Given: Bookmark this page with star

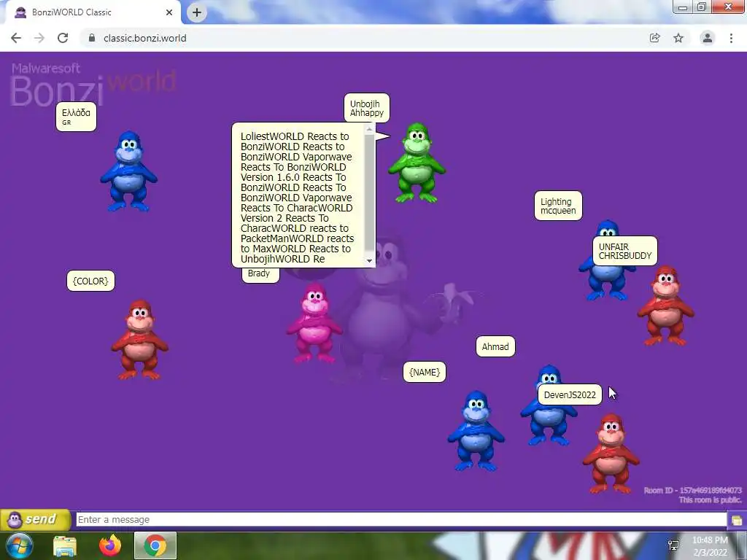Looking at the screenshot, I should (678, 38).
